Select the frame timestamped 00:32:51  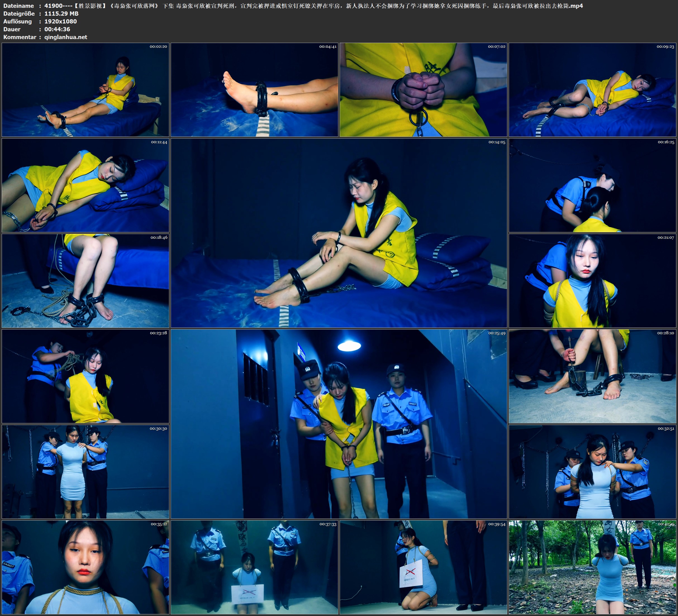[592, 472]
